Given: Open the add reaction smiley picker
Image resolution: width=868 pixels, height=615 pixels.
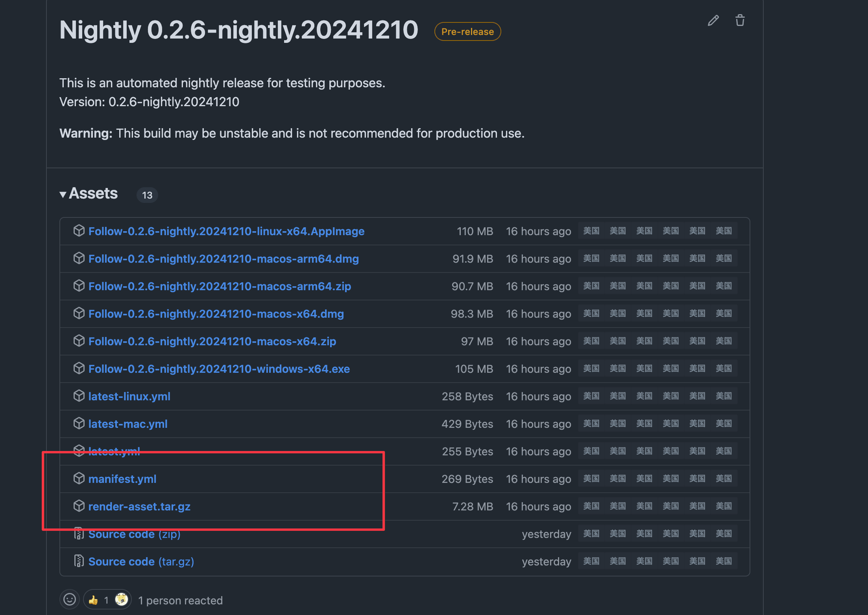Looking at the screenshot, I should (70, 599).
